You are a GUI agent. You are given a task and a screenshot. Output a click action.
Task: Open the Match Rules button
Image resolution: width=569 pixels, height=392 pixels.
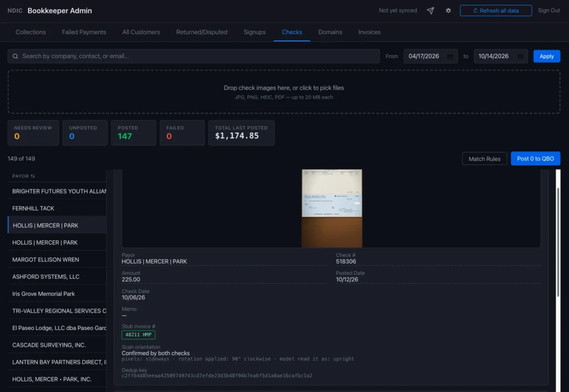pyautogui.click(x=485, y=158)
